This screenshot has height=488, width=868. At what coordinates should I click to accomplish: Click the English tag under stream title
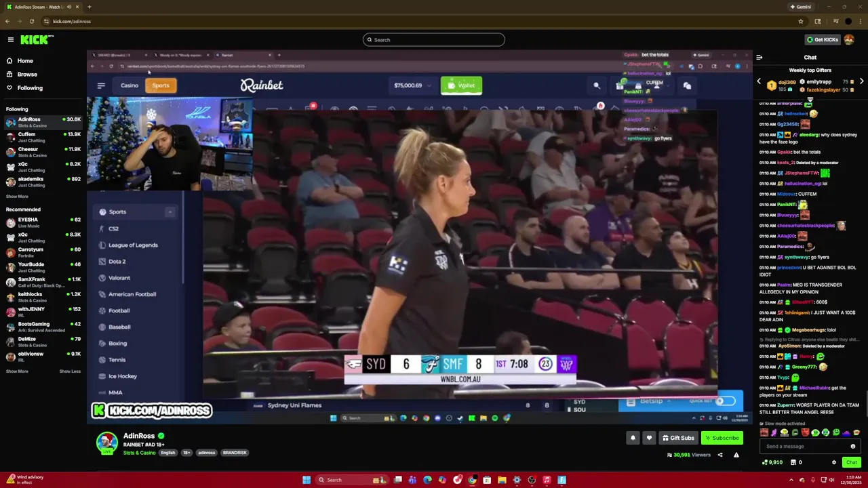coord(168,453)
